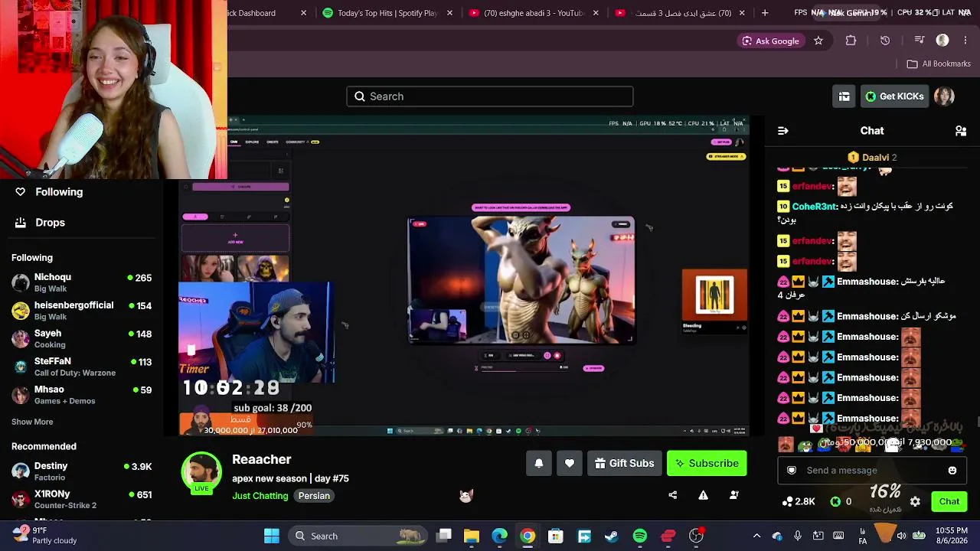Open Chrome extensions puzzle icon

(x=851, y=41)
